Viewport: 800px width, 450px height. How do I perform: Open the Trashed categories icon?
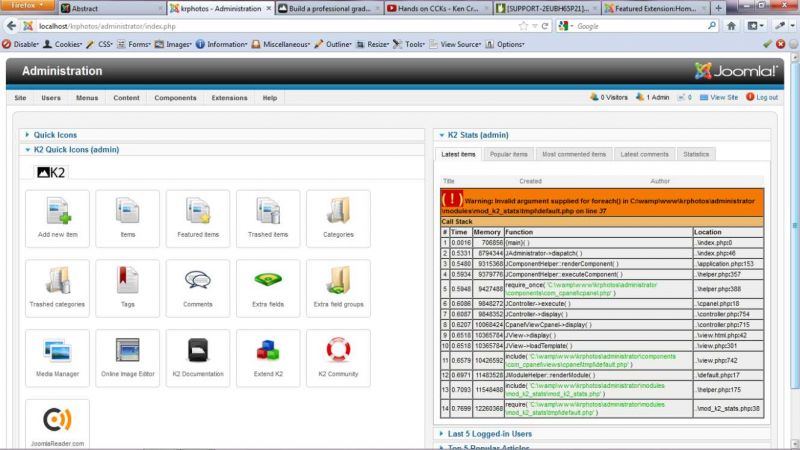(57, 288)
